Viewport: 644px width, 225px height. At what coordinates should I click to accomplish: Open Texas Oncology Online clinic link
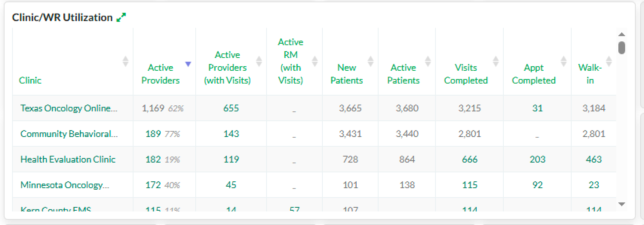click(x=69, y=108)
